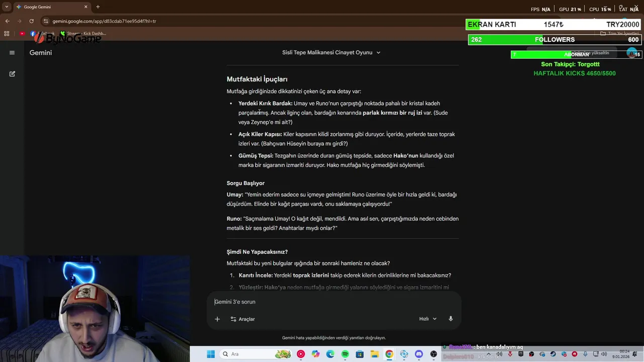Open OBS Studio from taskbar
This screenshot has height=362, width=644.
[x=434, y=354]
